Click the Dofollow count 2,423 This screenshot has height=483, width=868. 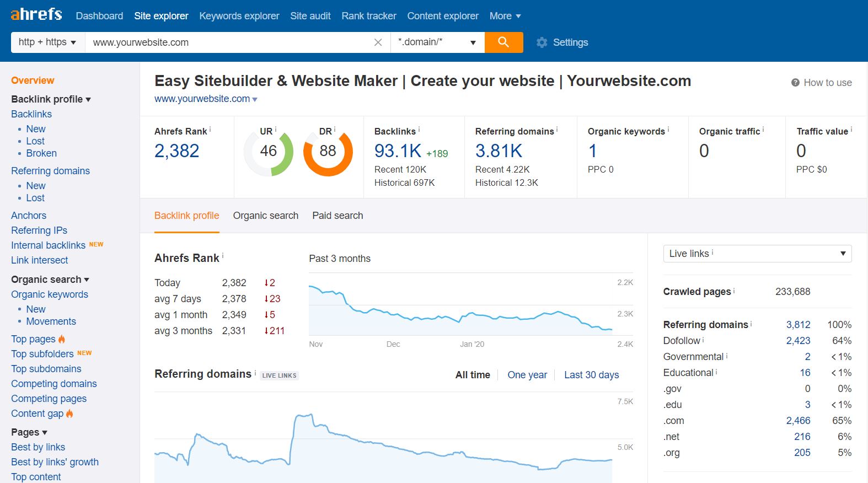click(x=798, y=341)
